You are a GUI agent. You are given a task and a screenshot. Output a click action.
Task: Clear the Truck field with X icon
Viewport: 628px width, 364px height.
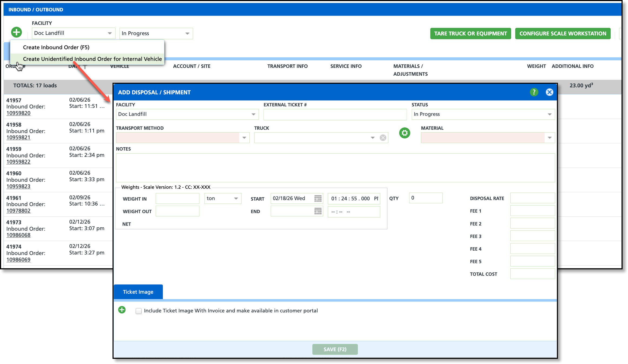(383, 138)
